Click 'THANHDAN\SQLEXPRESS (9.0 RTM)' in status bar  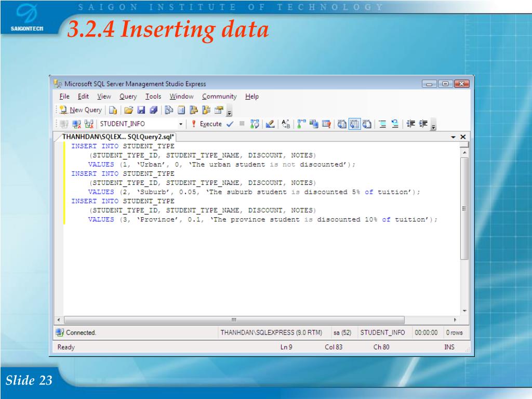[x=271, y=332]
